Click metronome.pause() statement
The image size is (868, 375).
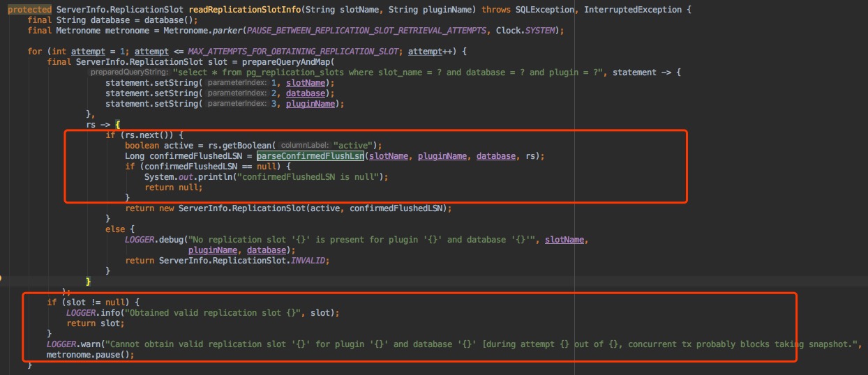(x=90, y=355)
